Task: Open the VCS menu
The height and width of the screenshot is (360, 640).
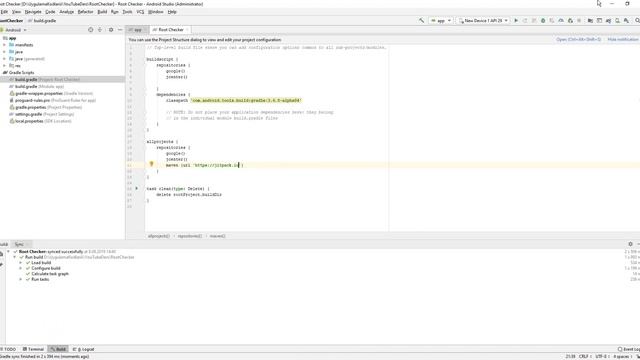Action: [140, 12]
